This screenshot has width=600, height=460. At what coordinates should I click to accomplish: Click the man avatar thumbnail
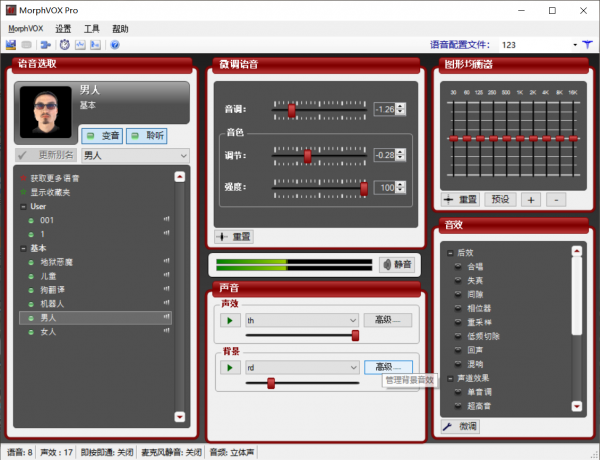click(x=46, y=112)
